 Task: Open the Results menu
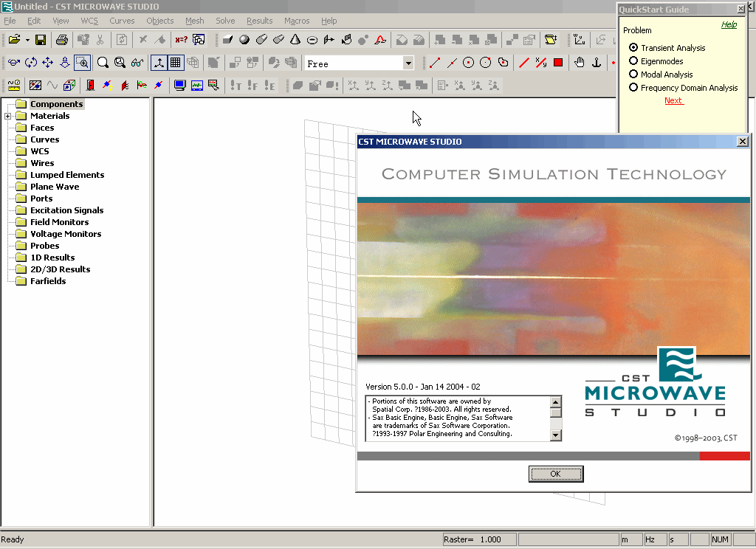pyautogui.click(x=259, y=21)
